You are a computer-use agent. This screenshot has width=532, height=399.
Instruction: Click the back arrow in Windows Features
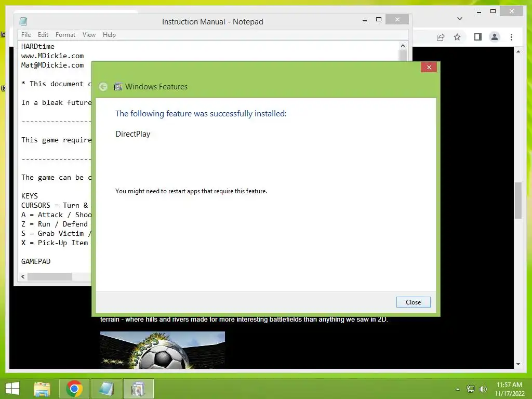coord(103,87)
